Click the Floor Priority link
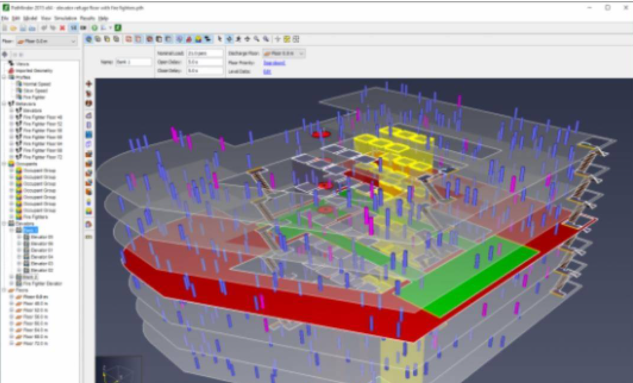The width and height of the screenshot is (633, 383). coord(274,63)
